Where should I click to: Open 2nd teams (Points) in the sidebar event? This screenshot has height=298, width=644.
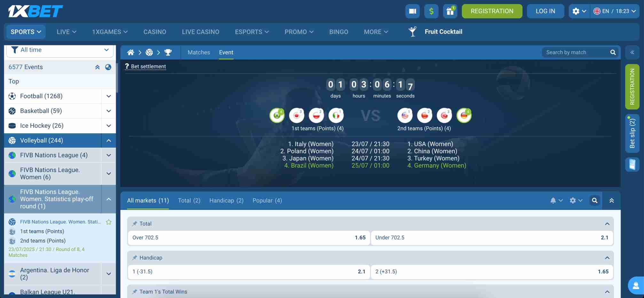click(x=43, y=241)
